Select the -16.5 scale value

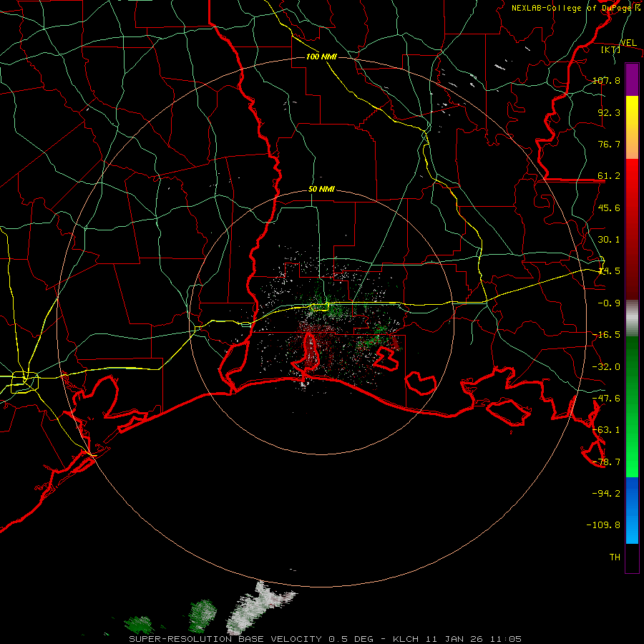(606, 335)
